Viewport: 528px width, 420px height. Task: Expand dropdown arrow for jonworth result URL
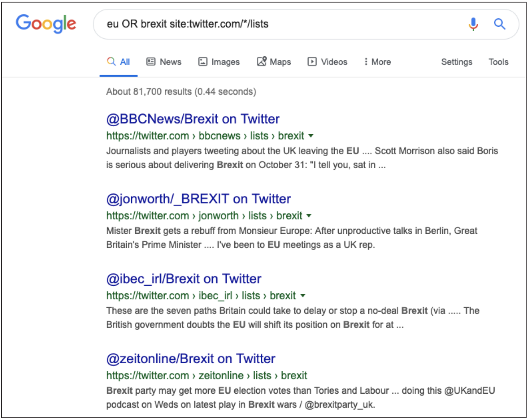tap(309, 215)
